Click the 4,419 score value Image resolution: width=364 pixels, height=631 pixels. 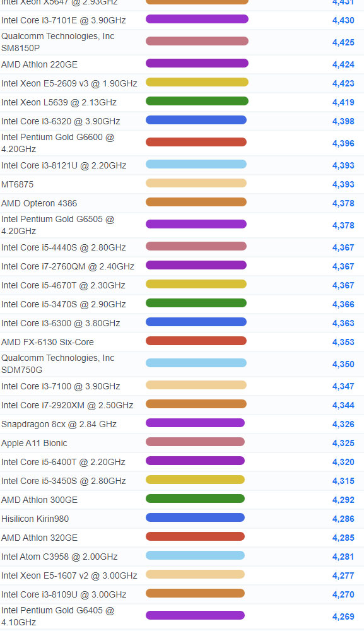[x=343, y=103]
